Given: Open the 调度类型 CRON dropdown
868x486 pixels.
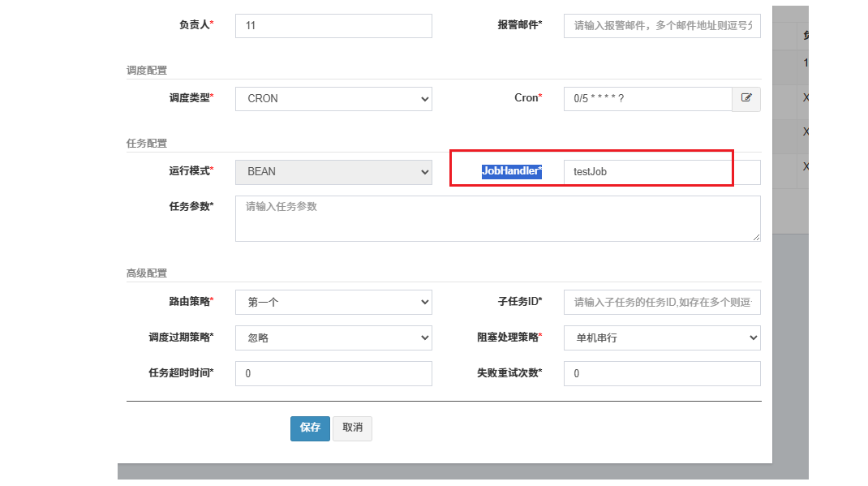Looking at the screenshot, I should [333, 99].
